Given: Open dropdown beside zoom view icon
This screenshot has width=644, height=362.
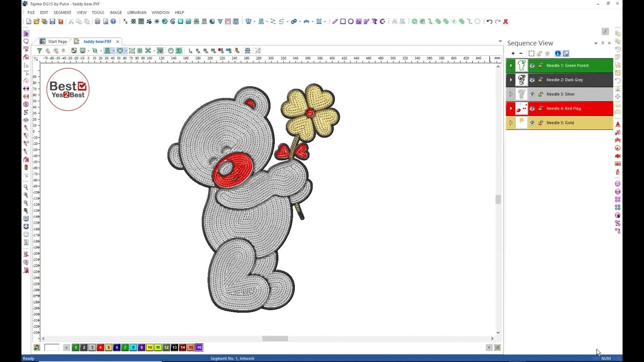Looking at the screenshot, I should (101, 51).
